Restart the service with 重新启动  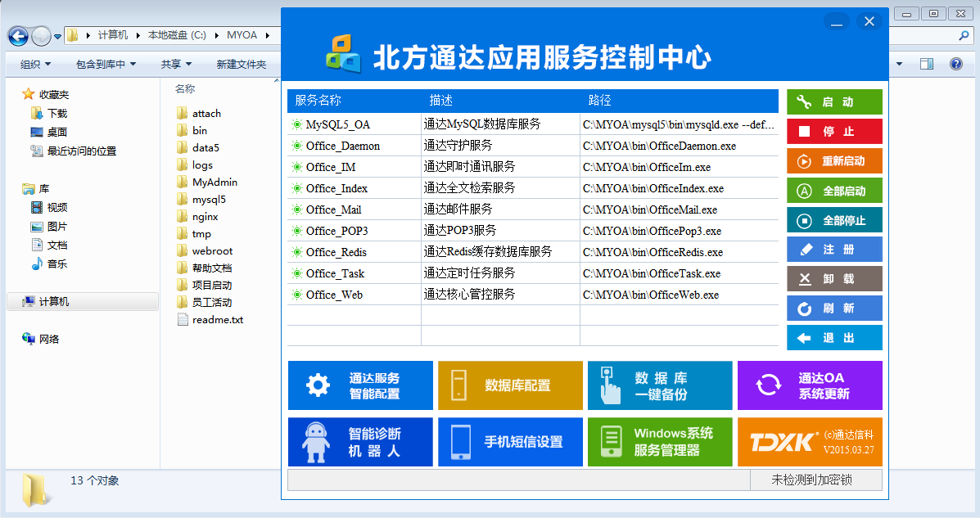(834, 160)
